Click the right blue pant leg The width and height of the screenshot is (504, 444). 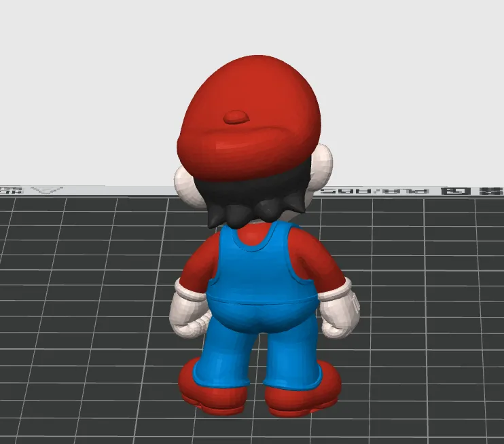tap(293, 356)
